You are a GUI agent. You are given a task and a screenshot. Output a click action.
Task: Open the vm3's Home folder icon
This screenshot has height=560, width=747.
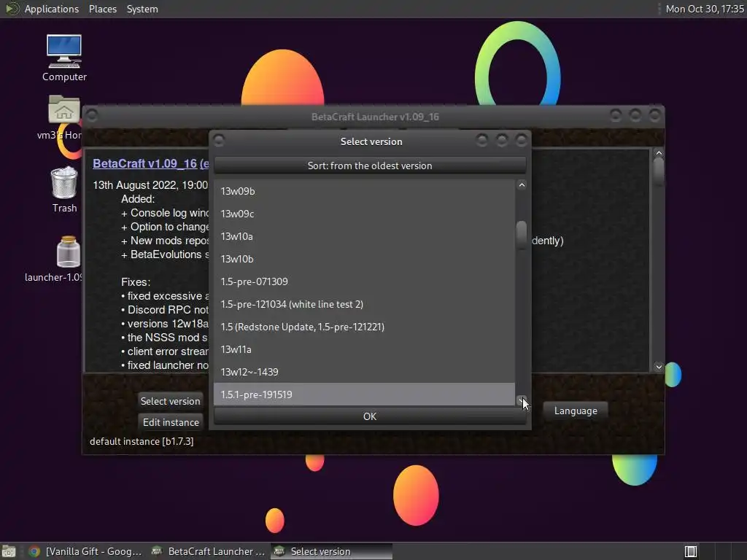click(64, 109)
